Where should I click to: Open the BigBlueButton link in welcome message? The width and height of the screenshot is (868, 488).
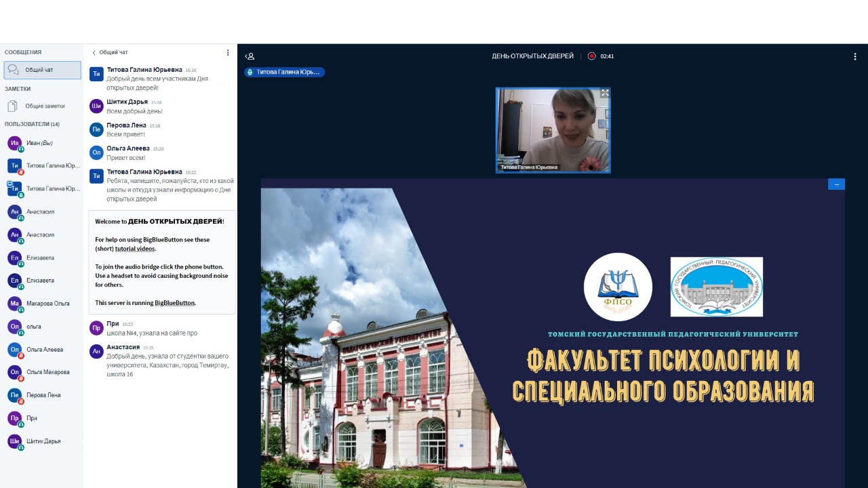click(174, 303)
